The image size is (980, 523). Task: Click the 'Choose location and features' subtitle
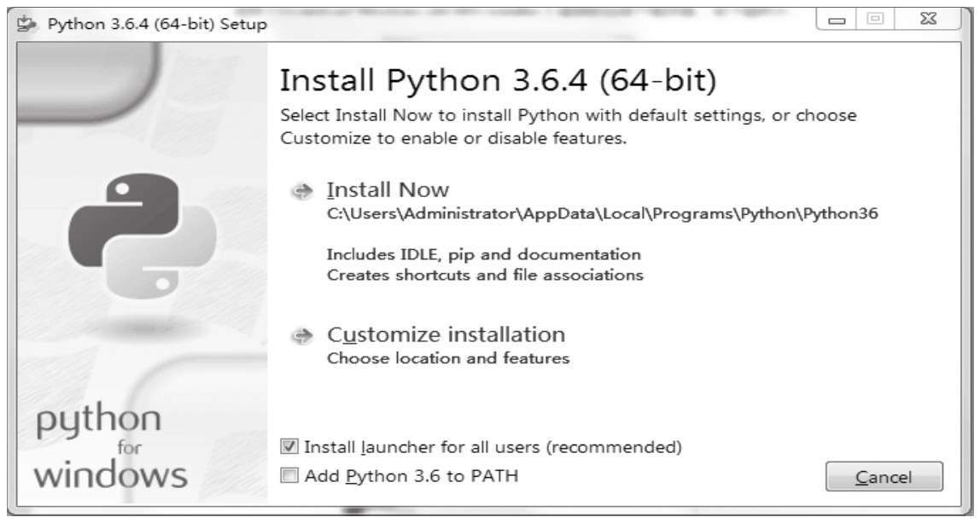pos(448,358)
